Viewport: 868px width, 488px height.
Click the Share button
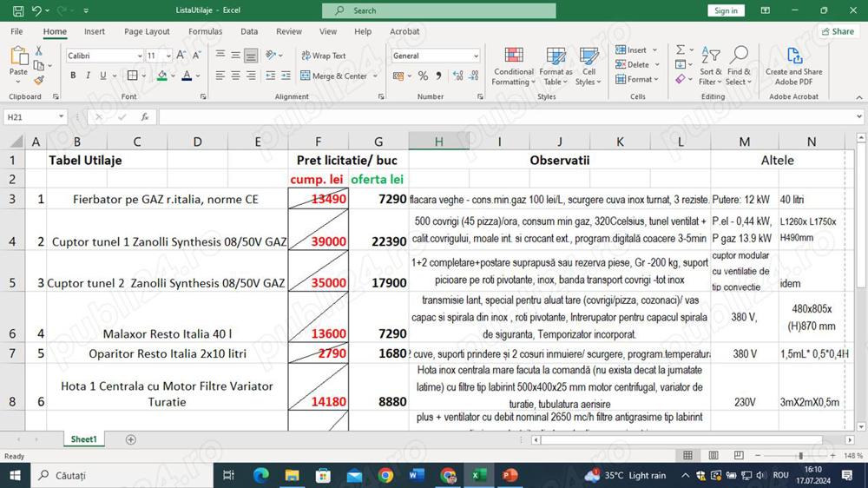838,31
